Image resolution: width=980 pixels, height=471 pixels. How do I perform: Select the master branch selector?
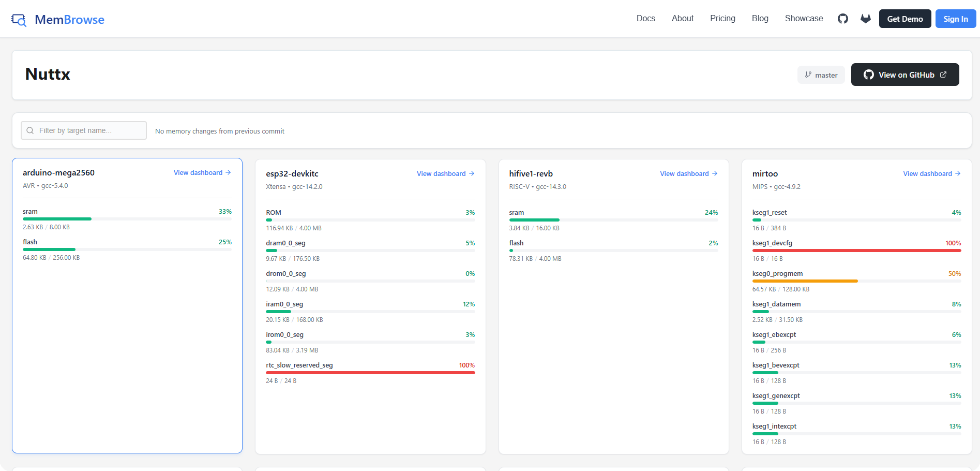point(821,75)
